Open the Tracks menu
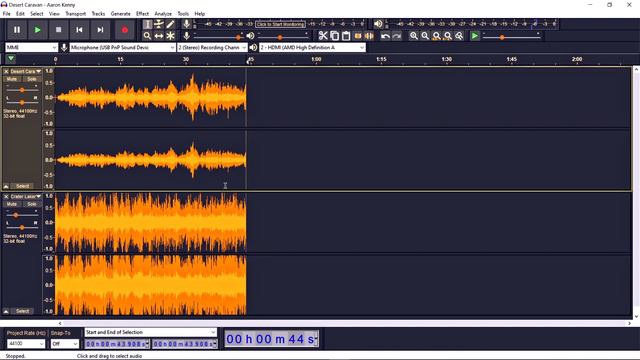The height and width of the screenshot is (360, 640). point(98,13)
